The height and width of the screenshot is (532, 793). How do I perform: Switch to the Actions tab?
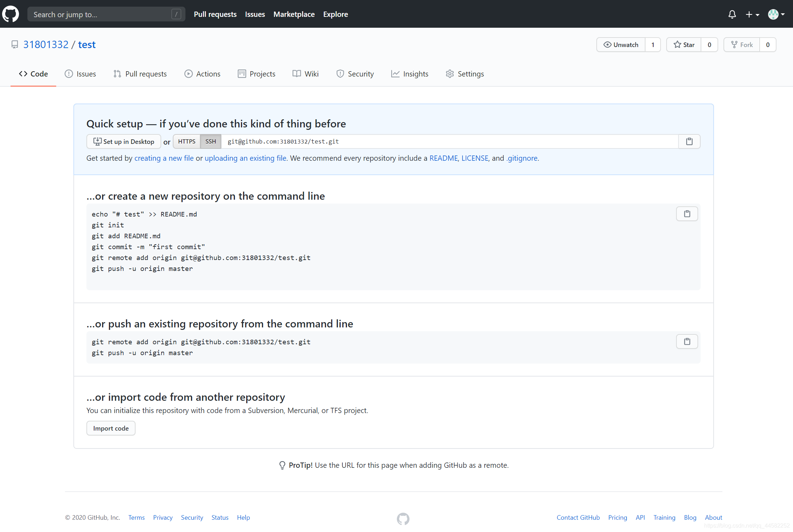click(x=202, y=74)
